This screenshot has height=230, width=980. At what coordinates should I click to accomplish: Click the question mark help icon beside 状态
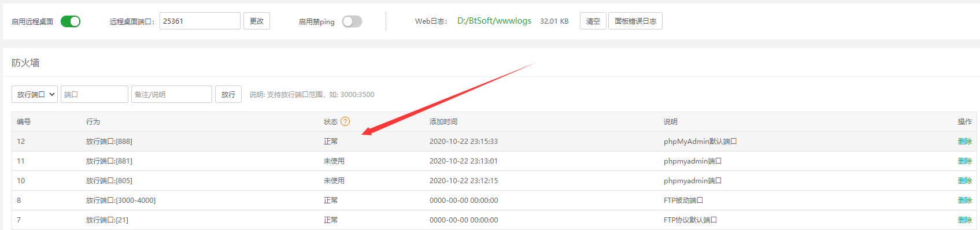pos(345,121)
